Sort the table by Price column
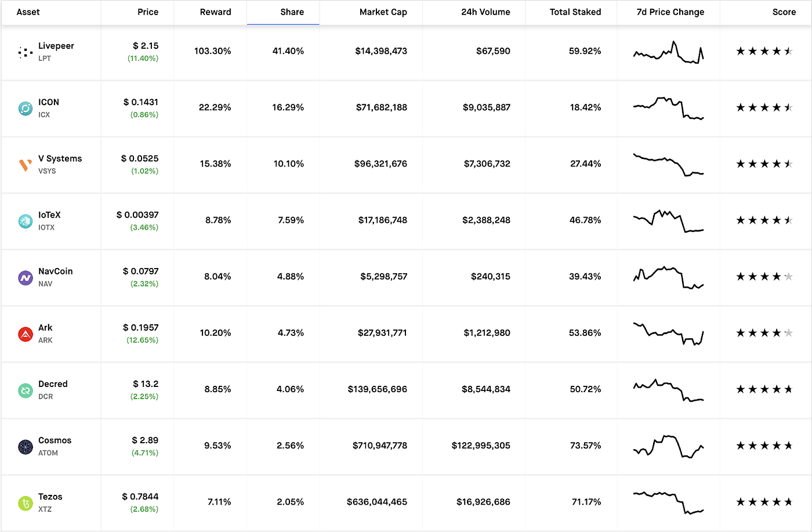Image resolution: width=812 pixels, height=532 pixels. click(148, 12)
